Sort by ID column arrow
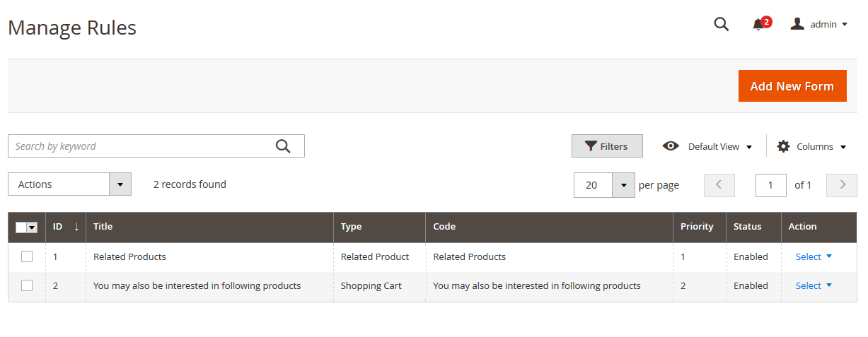Screen dimensions: 868x337 (x=76, y=227)
